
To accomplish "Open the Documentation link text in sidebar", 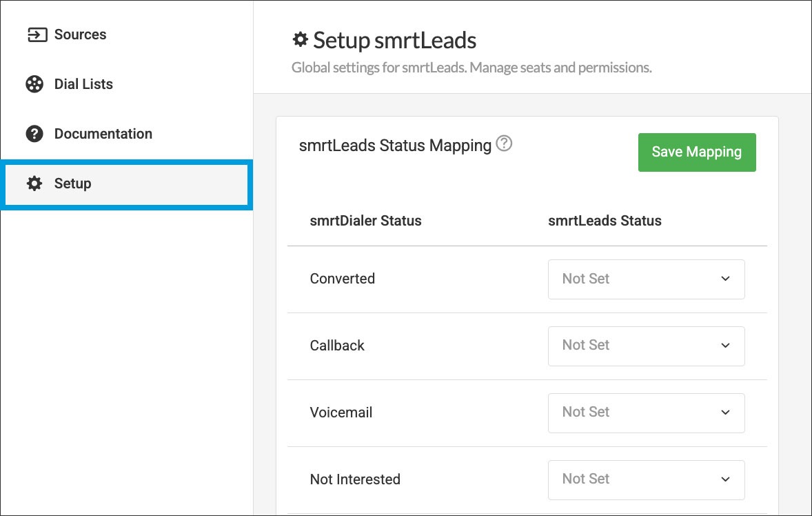I will point(103,134).
